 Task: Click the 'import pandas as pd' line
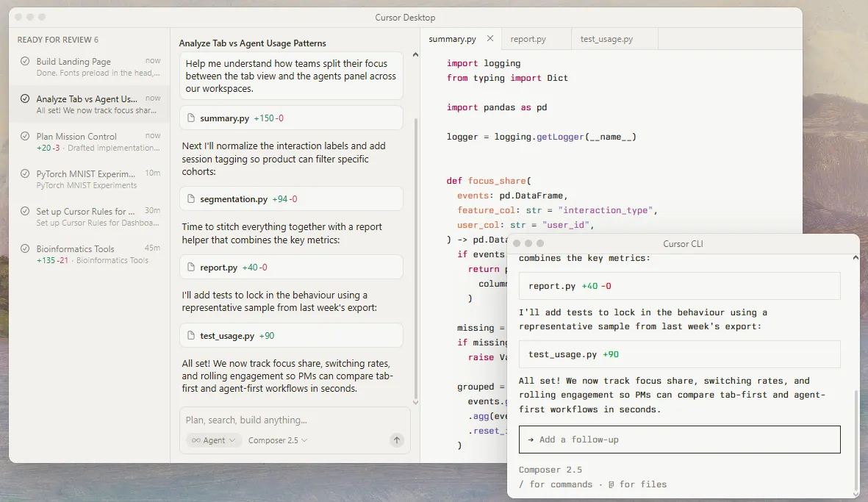(x=497, y=107)
